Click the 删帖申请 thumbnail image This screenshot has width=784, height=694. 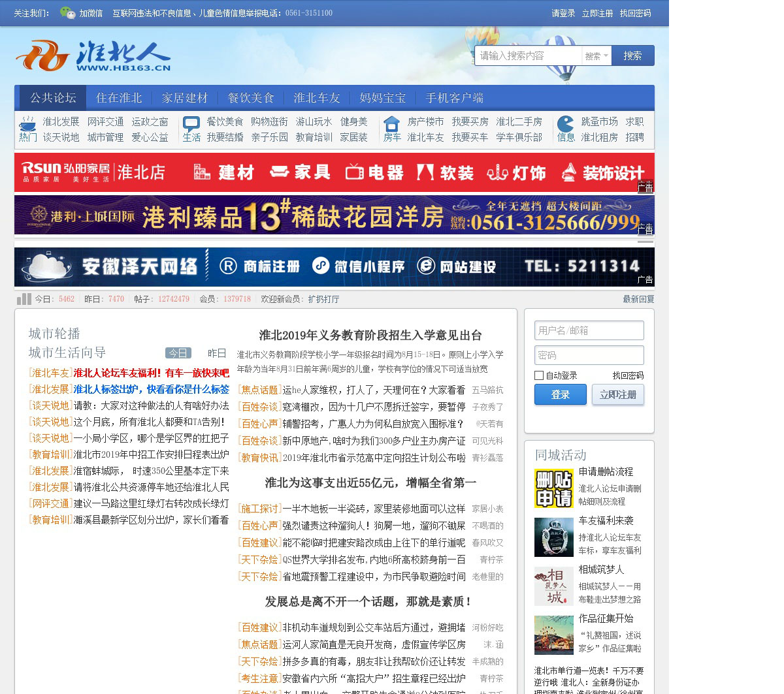[x=554, y=488]
